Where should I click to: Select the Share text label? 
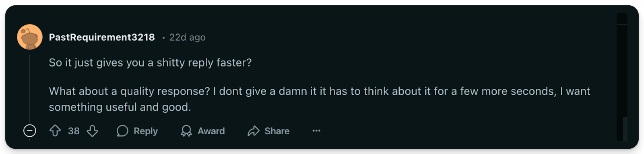(x=277, y=131)
